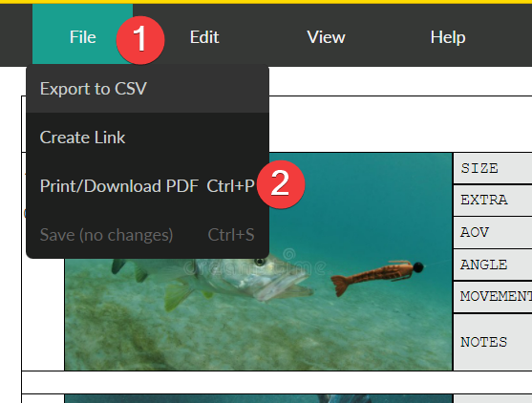Image resolution: width=532 pixels, height=403 pixels.
Task: Click the disabled Save (no changes) item
Action: [x=148, y=234]
